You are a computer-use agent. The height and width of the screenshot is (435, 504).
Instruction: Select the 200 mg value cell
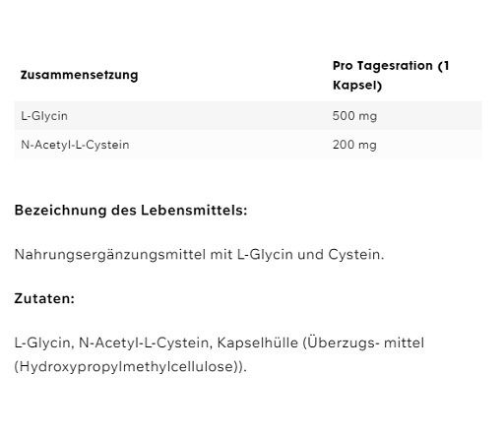(354, 145)
